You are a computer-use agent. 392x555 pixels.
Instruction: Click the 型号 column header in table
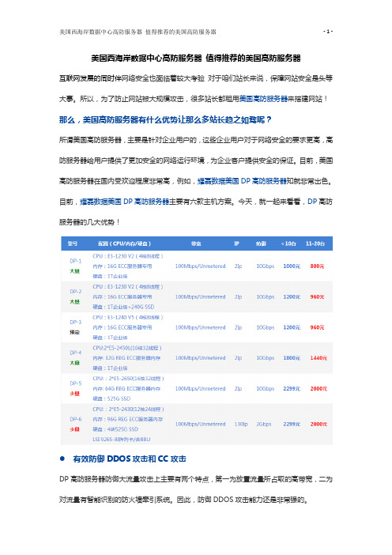click(72, 244)
